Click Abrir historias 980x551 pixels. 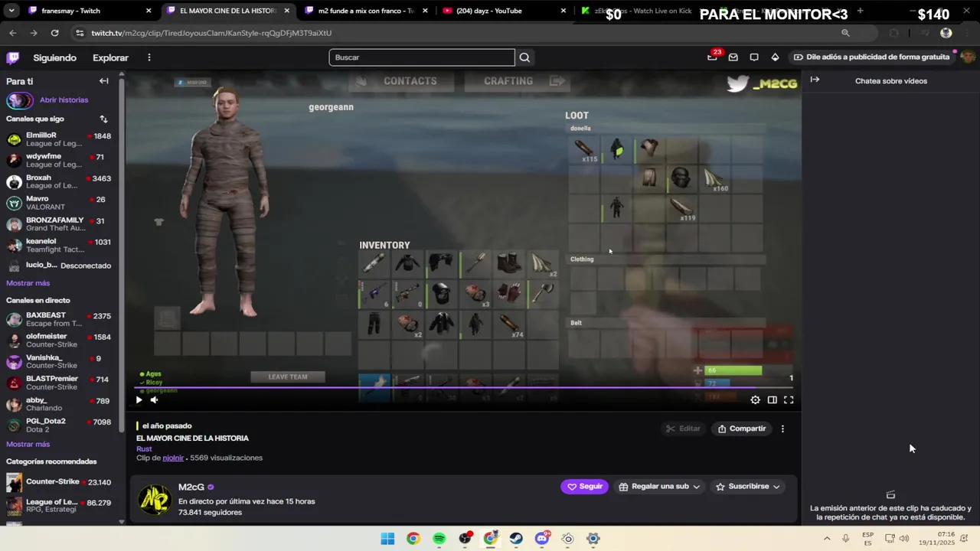click(x=64, y=100)
